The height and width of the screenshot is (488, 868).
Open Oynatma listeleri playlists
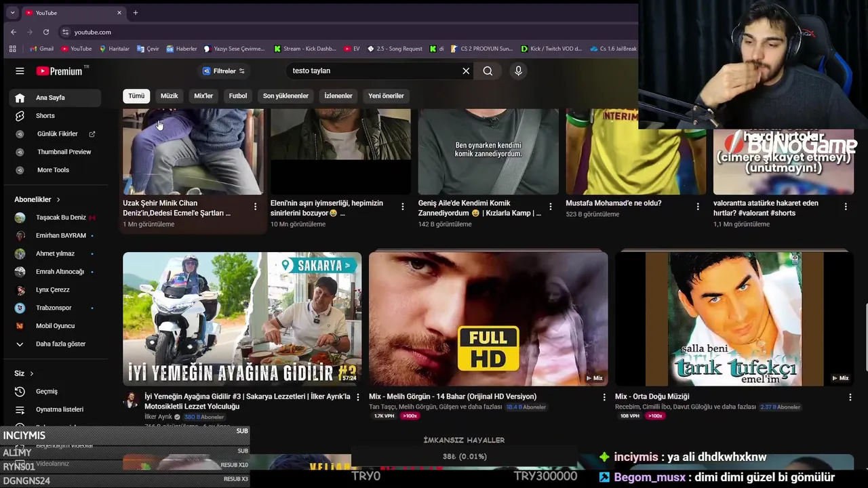pyautogui.click(x=56, y=409)
